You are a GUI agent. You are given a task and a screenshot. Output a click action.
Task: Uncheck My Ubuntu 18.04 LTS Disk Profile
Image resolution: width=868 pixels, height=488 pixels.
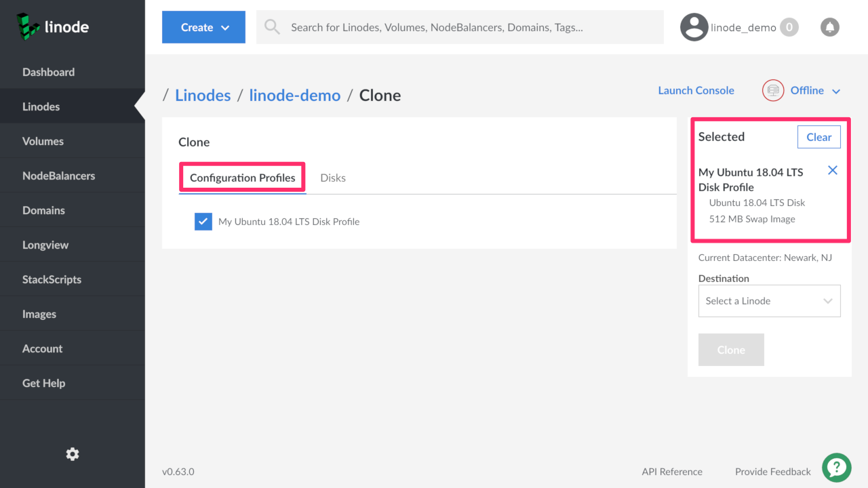[x=203, y=221]
